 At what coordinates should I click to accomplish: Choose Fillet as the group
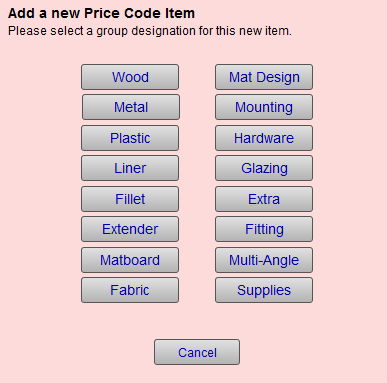pos(130,199)
